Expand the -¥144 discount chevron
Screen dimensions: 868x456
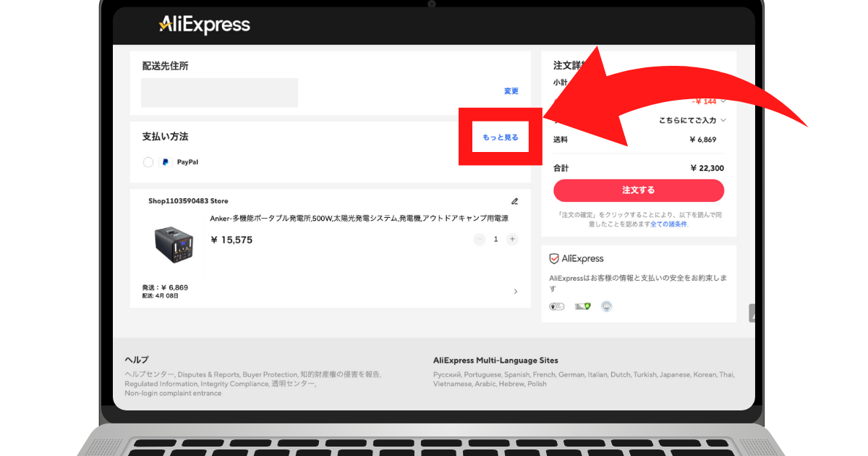(723, 101)
